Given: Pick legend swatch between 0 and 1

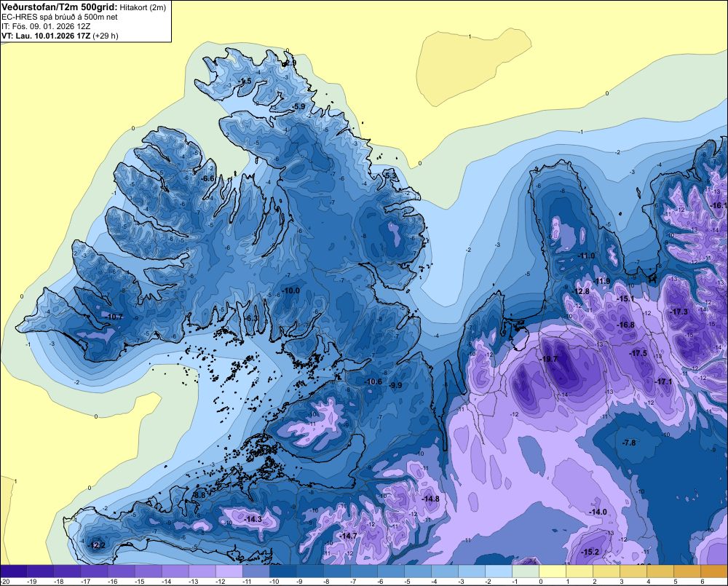Looking at the screenshot, I should pos(552,571).
